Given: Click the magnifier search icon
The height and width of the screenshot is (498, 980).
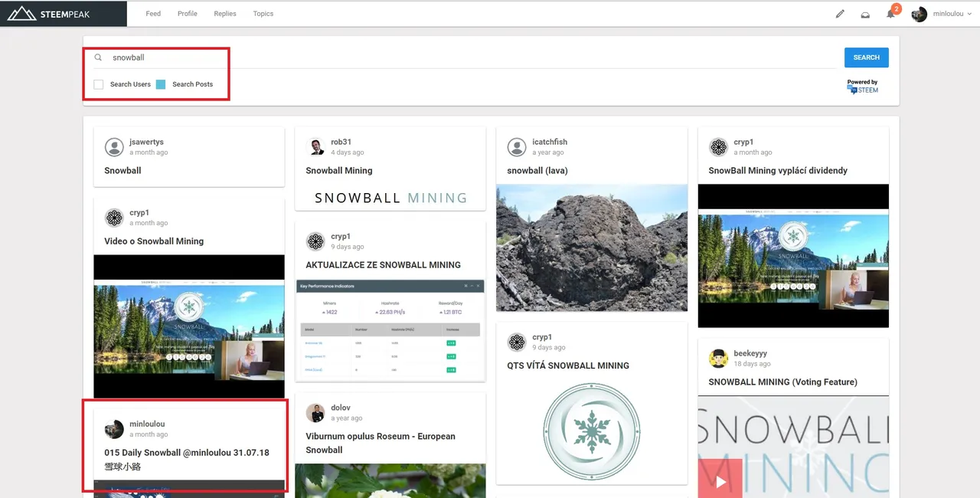Looking at the screenshot, I should (98, 57).
